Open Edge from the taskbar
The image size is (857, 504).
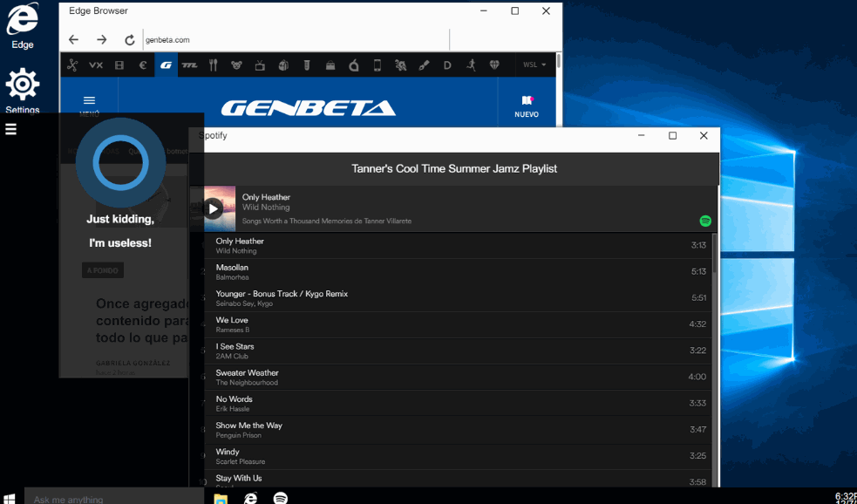coord(250,498)
